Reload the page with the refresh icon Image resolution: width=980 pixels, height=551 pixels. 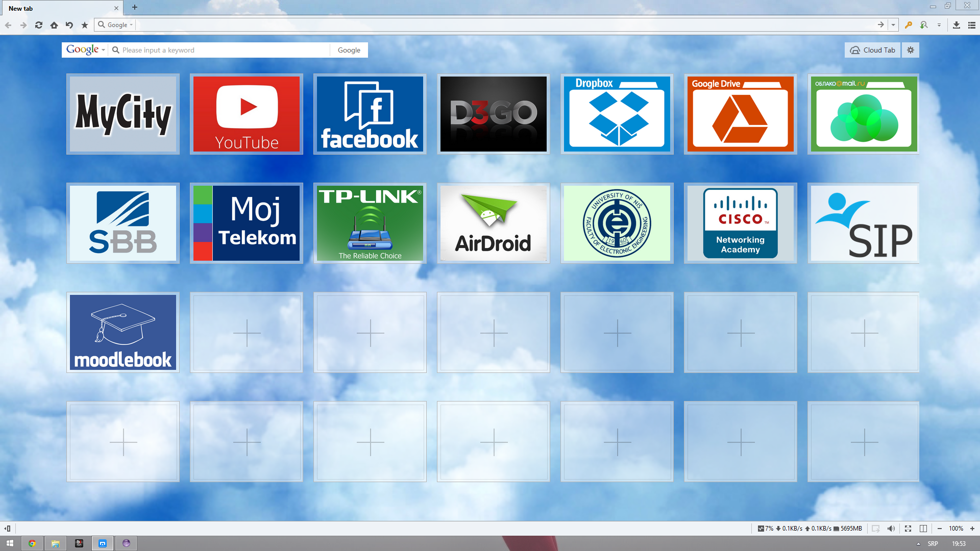tap(39, 25)
